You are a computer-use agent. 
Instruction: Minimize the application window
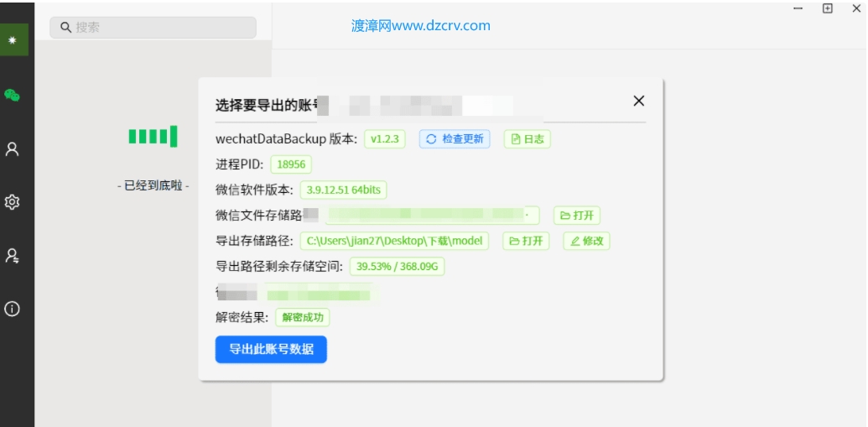[x=798, y=8]
